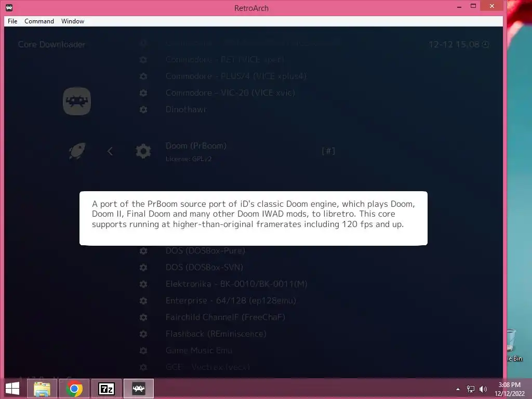Open the Windows Start button
Image resolution: width=532 pixels, height=399 pixels.
[12, 389]
